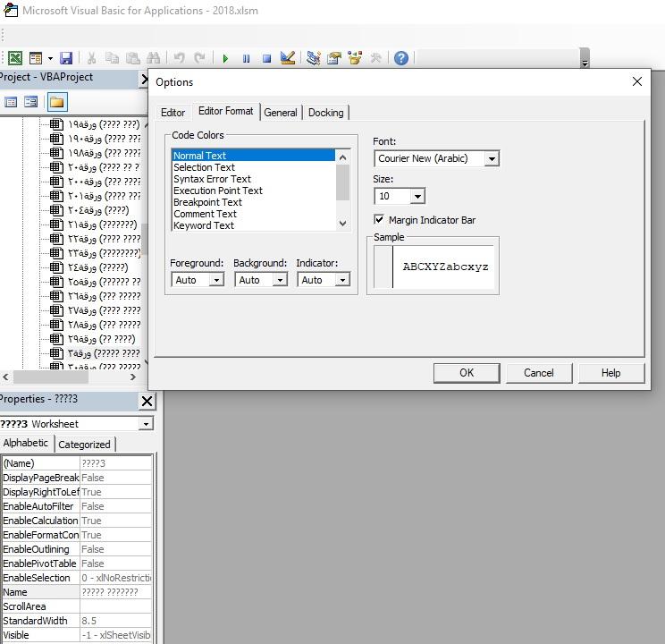Click the Save floppy disk icon
The width and height of the screenshot is (665, 644).
(x=66, y=58)
